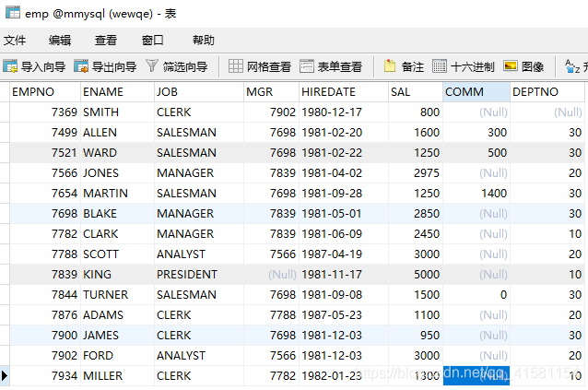Open the 编辑 (Edit) menu
588x390 pixels.
[60, 40]
